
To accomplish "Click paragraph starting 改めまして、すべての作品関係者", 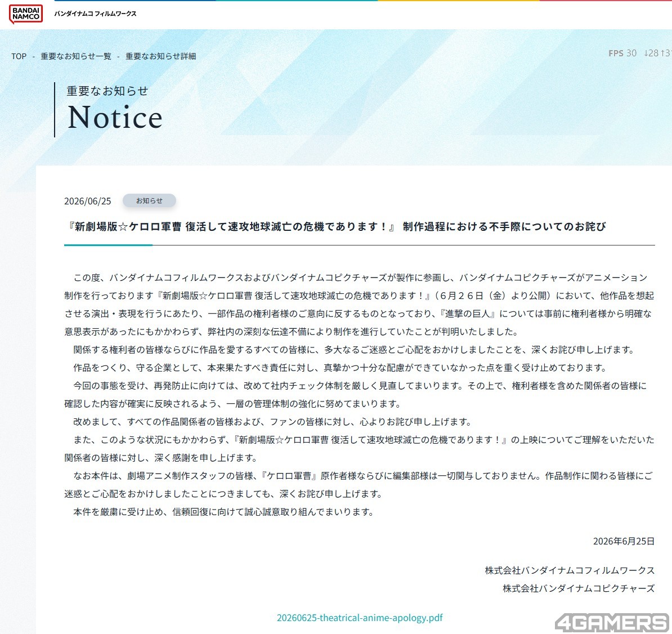I will (x=272, y=422).
